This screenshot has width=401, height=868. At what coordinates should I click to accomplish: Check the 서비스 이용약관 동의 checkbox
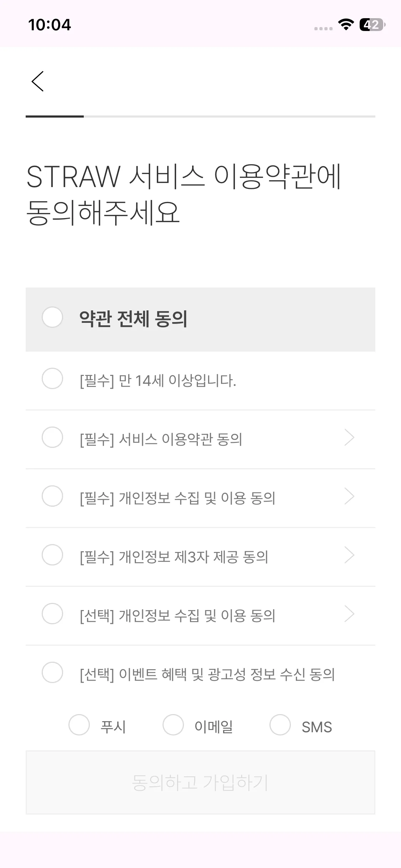click(52, 437)
